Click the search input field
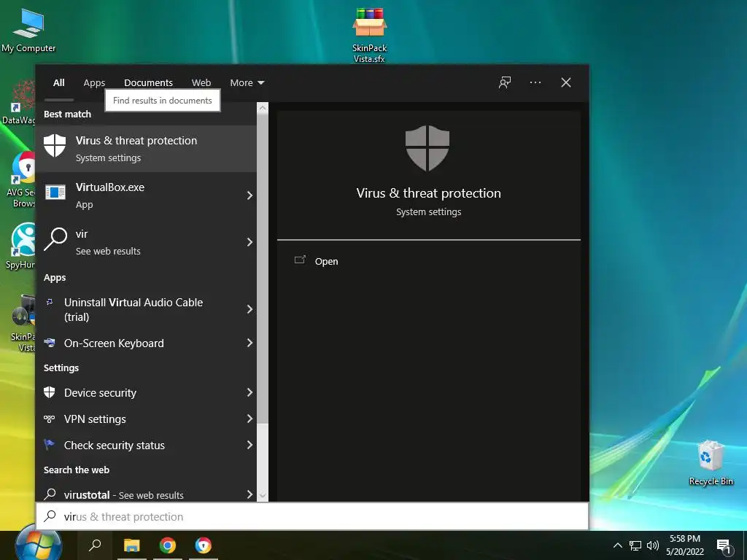Image resolution: width=747 pixels, height=560 pixels. pyautogui.click(x=312, y=516)
